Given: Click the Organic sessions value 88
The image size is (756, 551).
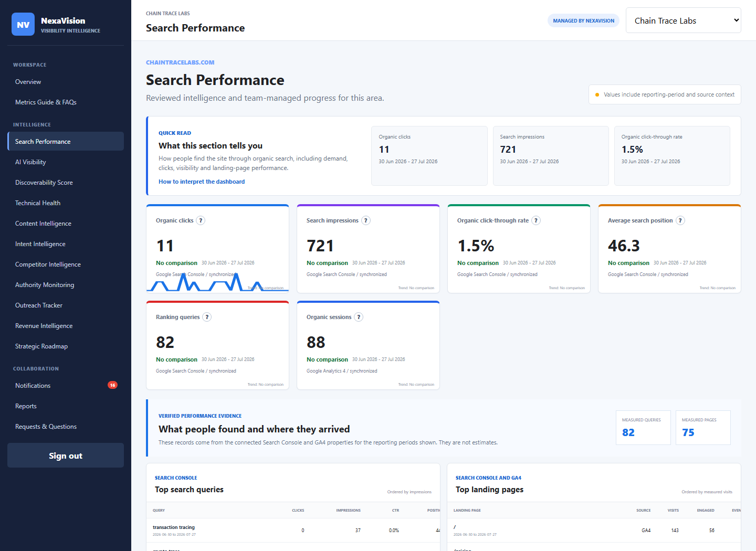Looking at the screenshot, I should [x=316, y=342].
